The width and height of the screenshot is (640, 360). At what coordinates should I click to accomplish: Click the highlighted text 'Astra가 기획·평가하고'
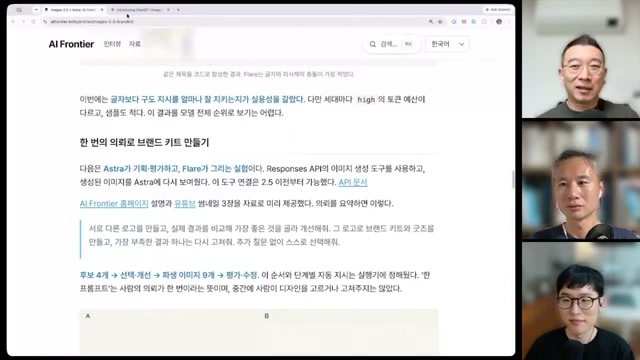pos(141,169)
